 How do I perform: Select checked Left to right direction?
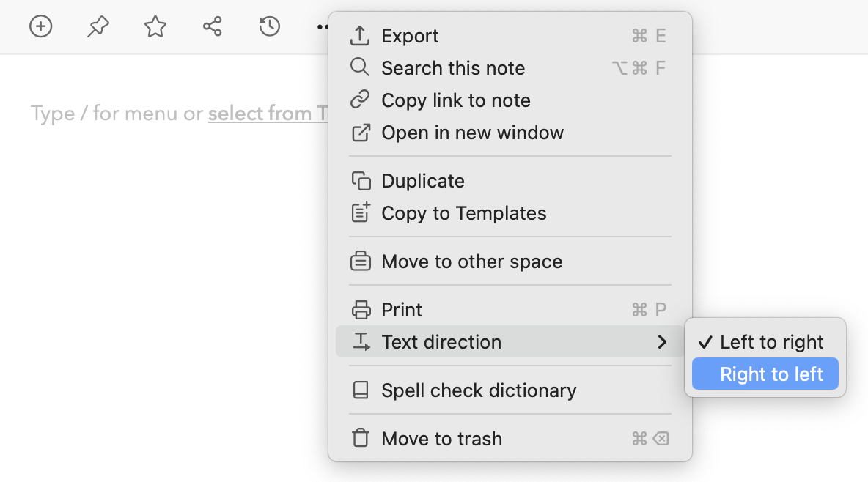click(771, 342)
